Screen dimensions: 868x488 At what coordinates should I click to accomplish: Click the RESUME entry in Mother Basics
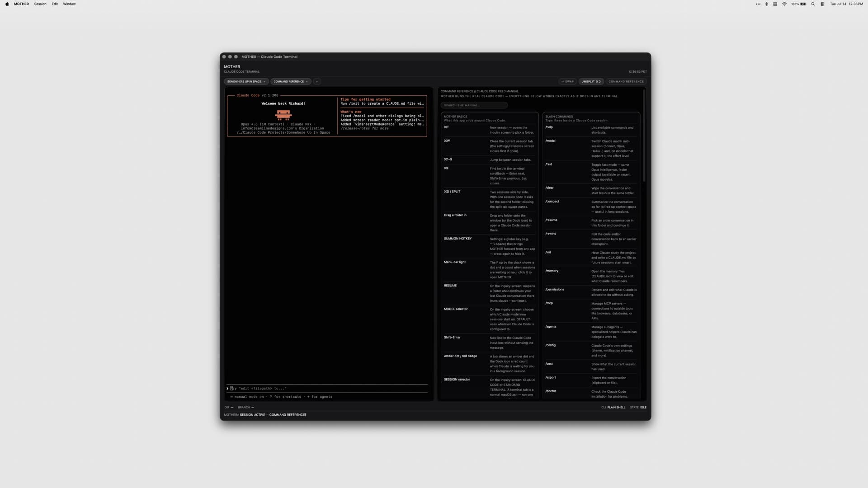(x=490, y=293)
